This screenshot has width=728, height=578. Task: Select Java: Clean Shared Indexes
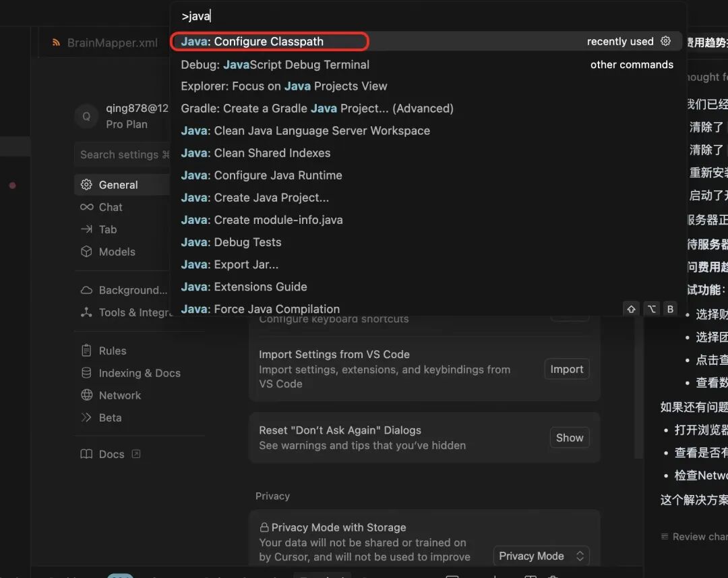coord(426,153)
